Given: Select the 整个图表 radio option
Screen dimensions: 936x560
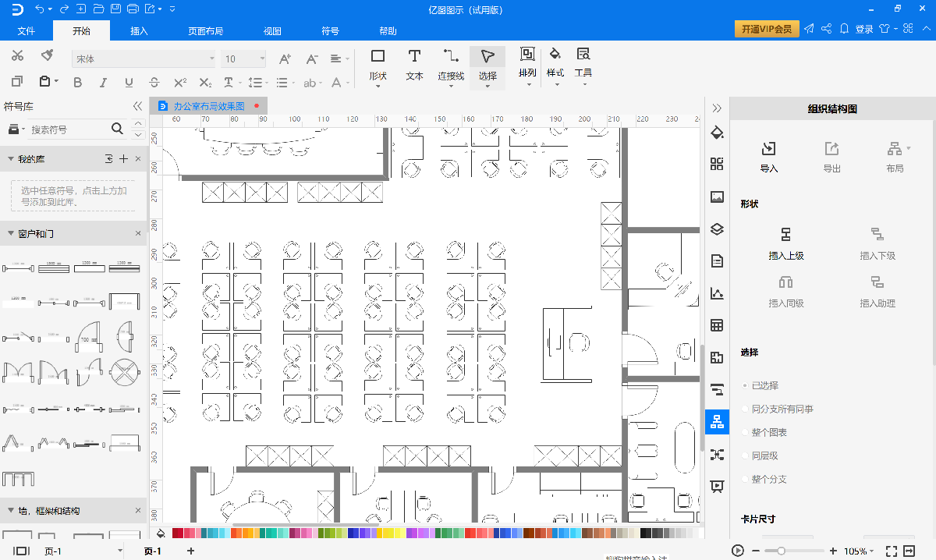Looking at the screenshot, I should pos(746,432).
